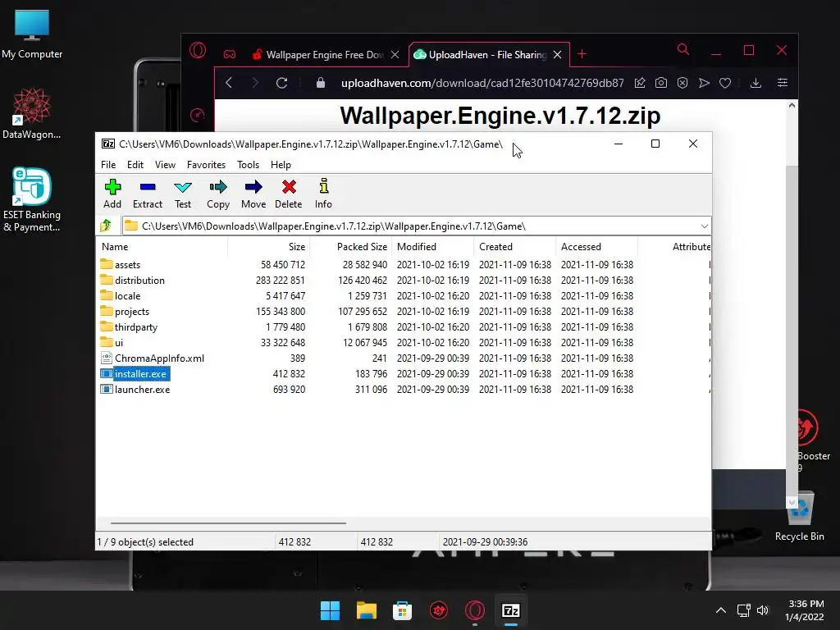Sort by Size column header
Viewport: 840px width, 630px height.
click(269, 246)
